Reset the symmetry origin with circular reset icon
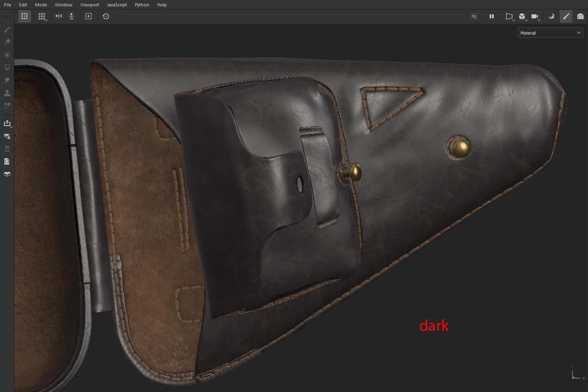 (x=106, y=16)
